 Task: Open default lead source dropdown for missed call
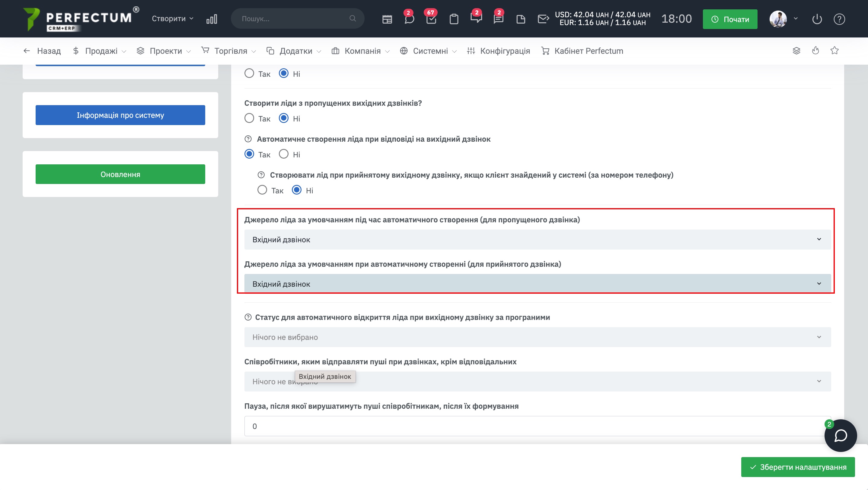(537, 240)
